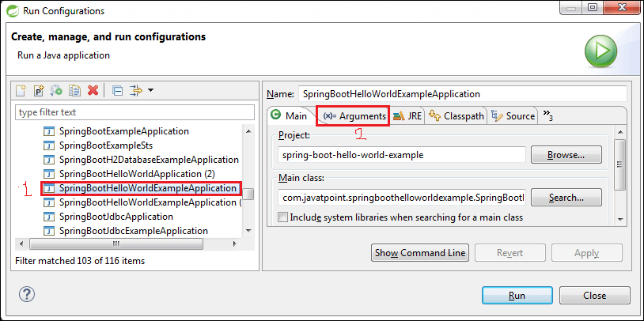Click the help question mark icon
This screenshot has height=321, width=644.
point(26,295)
